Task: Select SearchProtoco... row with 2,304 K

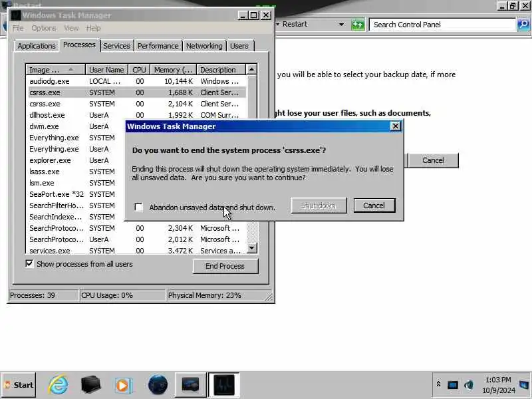Action: [x=136, y=228]
